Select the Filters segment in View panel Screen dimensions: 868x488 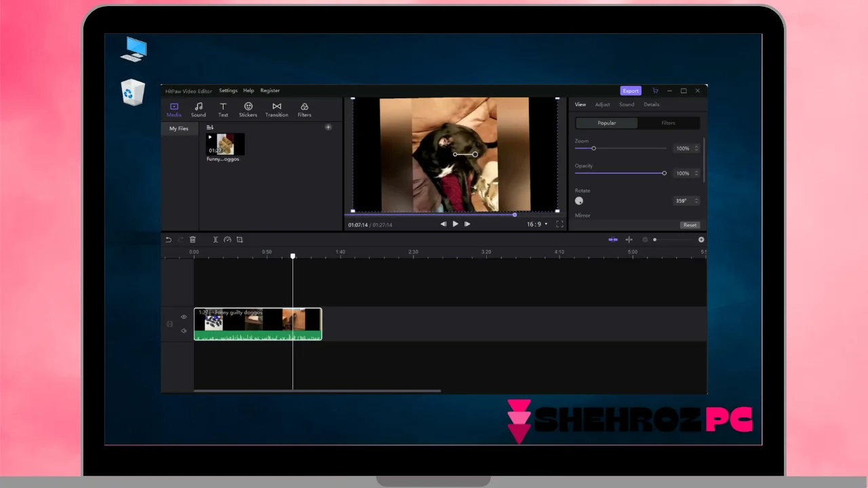coord(669,123)
